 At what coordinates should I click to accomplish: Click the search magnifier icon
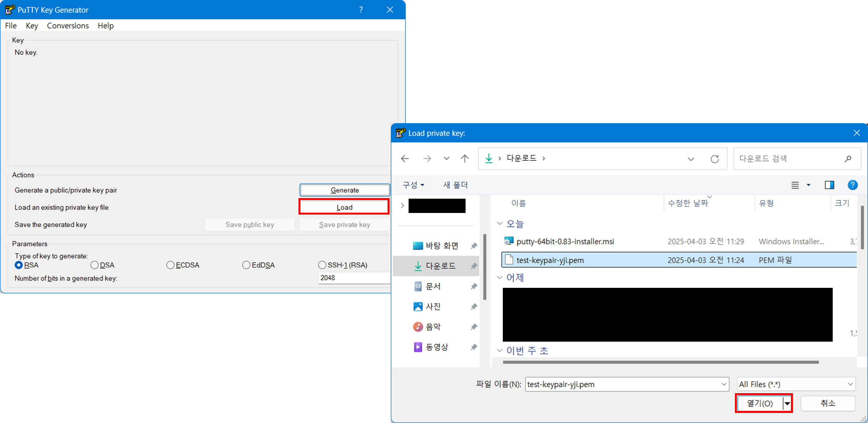pos(848,159)
